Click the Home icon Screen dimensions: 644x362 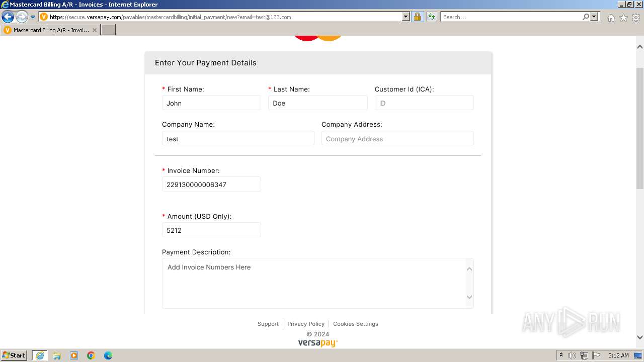611,18
